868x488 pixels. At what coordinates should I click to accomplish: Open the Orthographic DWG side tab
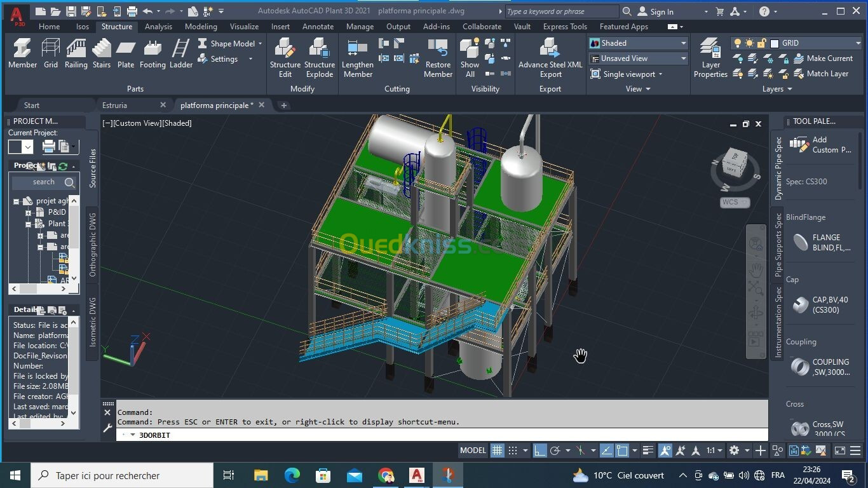[x=93, y=245]
